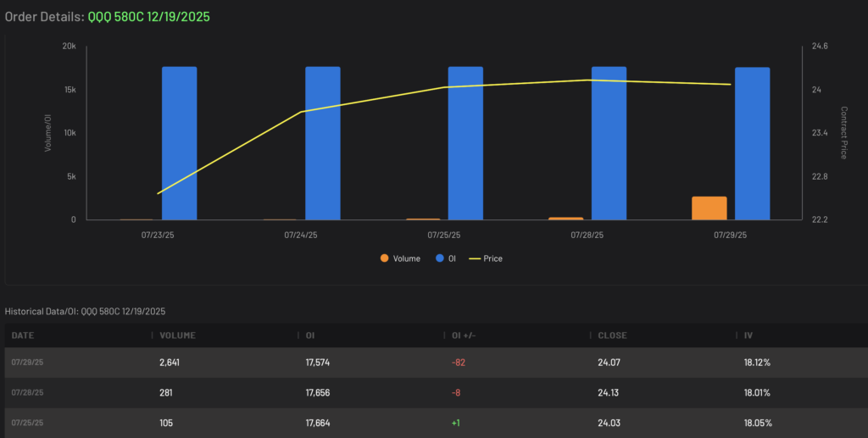This screenshot has width=868, height=438.
Task: Click IV value 18.05%
Action: point(758,423)
